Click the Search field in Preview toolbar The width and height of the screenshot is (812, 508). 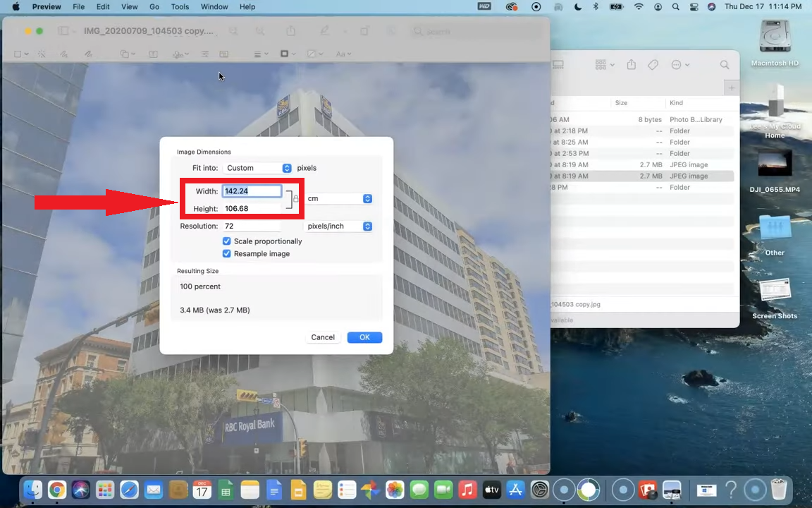(x=475, y=32)
